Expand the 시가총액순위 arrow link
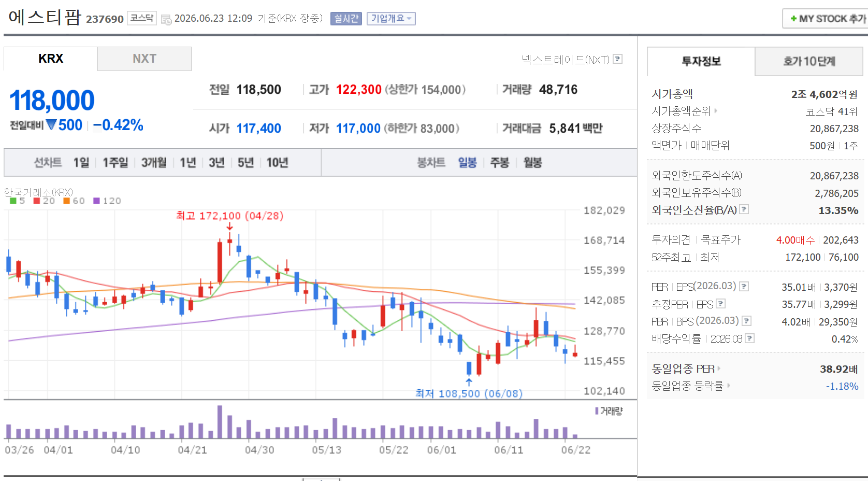This screenshot has height=481, width=868. click(716, 111)
